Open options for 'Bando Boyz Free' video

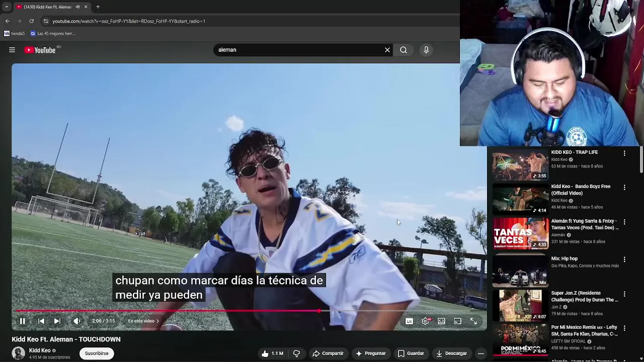pos(624,187)
